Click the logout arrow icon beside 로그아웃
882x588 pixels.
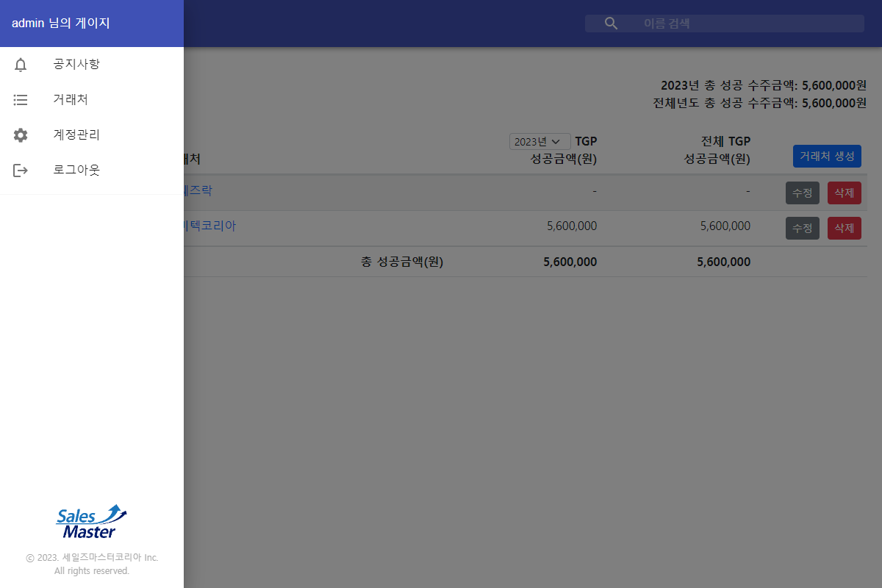click(x=21, y=171)
